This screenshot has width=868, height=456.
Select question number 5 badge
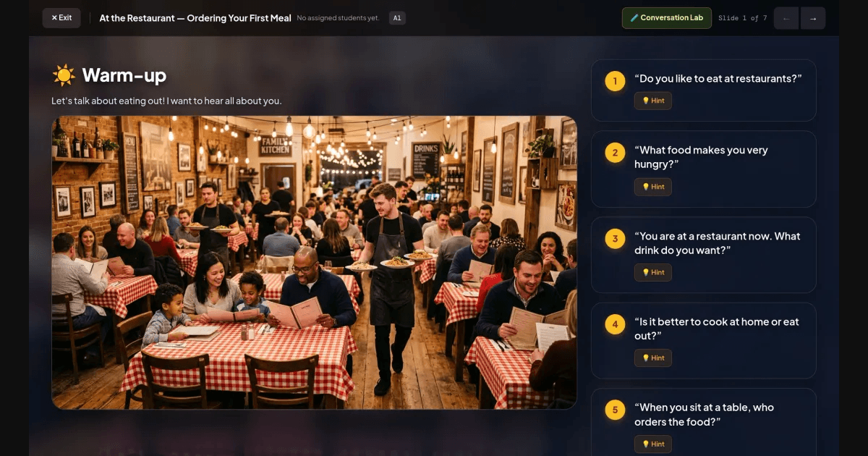[x=615, y=410]
